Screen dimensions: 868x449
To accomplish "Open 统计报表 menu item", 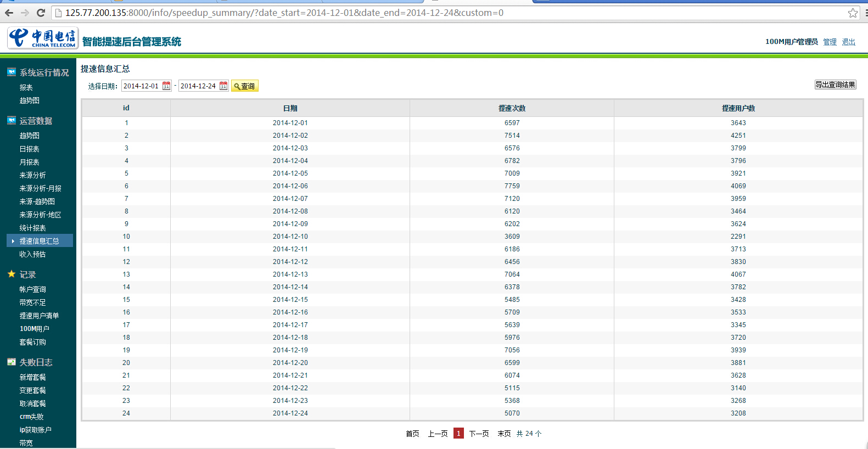I will tap(32, 228).
